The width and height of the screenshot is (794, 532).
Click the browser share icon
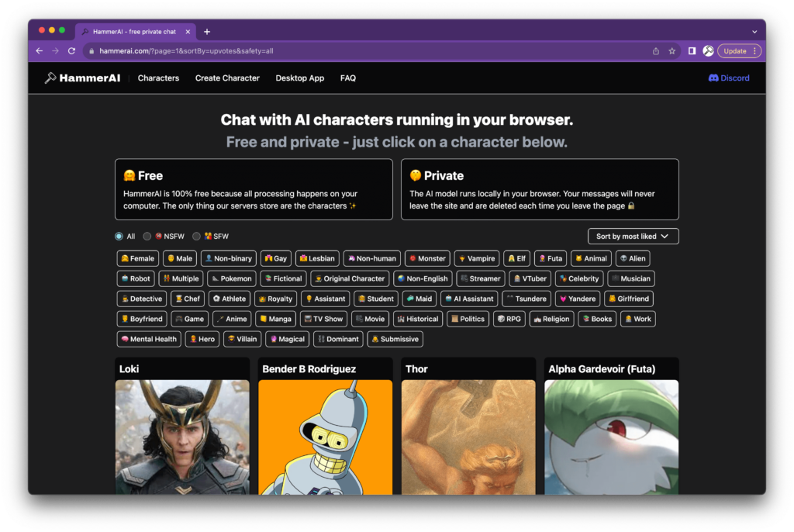point(656,51)
